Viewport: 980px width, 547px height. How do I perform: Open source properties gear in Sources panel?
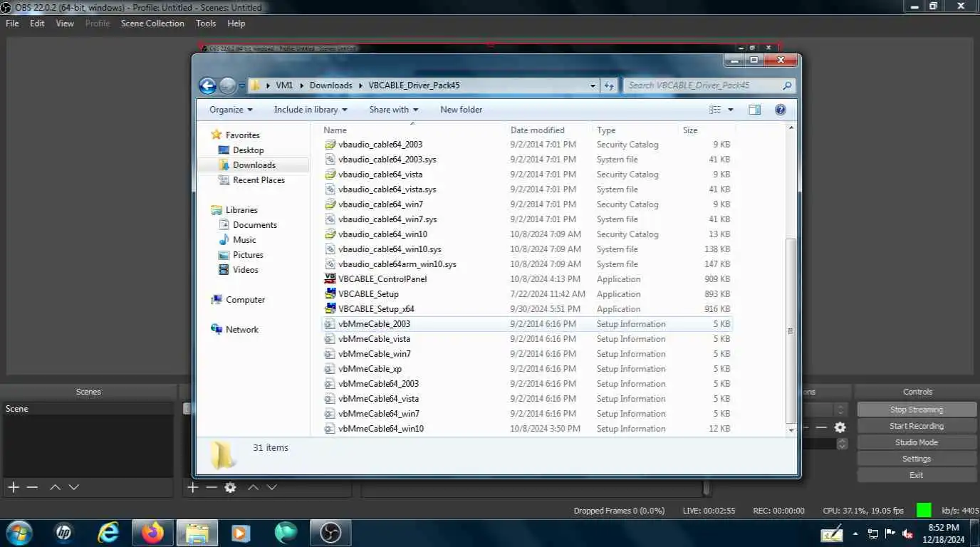[x=230, y=487]
